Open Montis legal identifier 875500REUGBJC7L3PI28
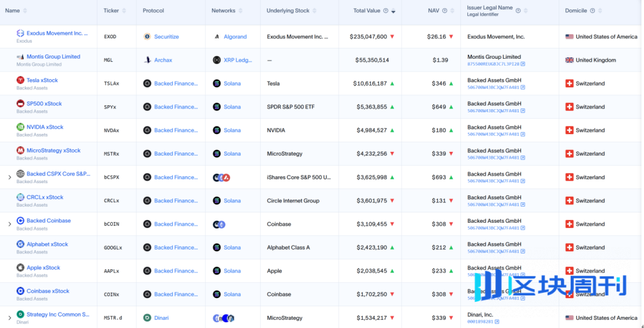 (494, 64)
